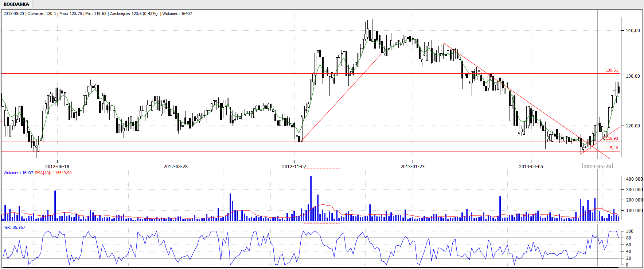Click the 2012-11-07 date axis label
The image size is (644, 269).
coord(294,166)
